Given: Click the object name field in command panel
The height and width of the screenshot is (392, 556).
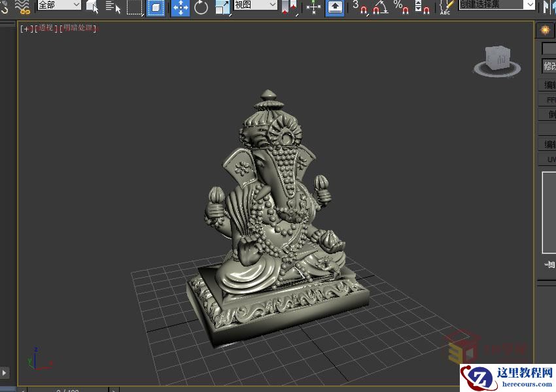Looking at the screenshot, I should click(549, 48).
